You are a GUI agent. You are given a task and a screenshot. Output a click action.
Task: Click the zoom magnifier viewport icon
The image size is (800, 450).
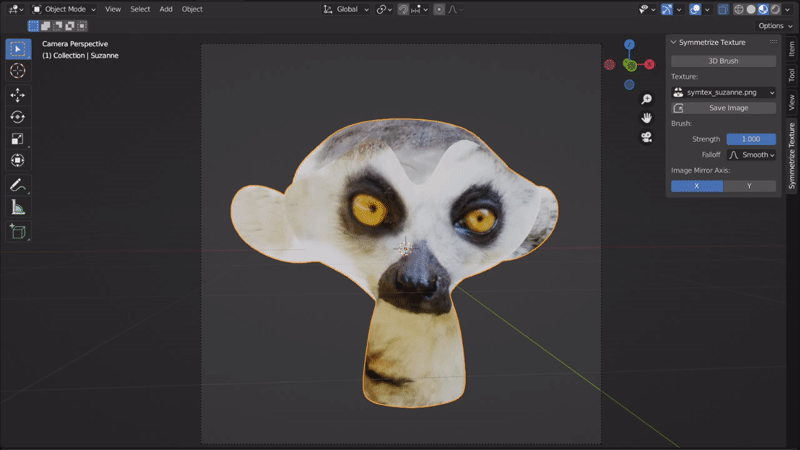pyautogui.click(x=647, y=98)
